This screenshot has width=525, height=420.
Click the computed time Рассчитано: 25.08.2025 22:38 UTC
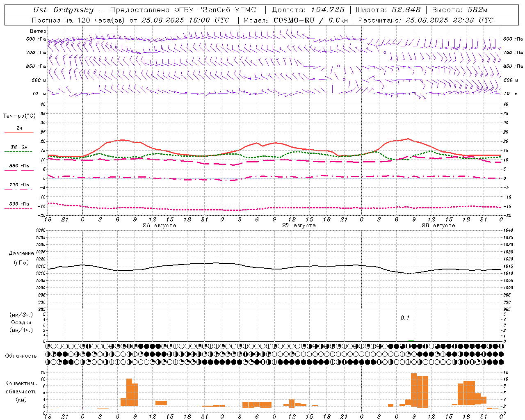(x=426, y=20)
